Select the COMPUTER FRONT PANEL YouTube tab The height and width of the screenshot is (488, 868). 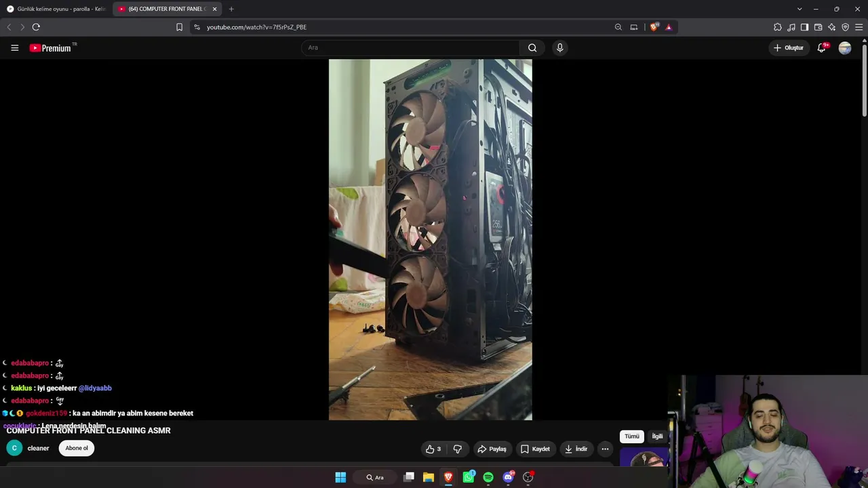point(163,9)
